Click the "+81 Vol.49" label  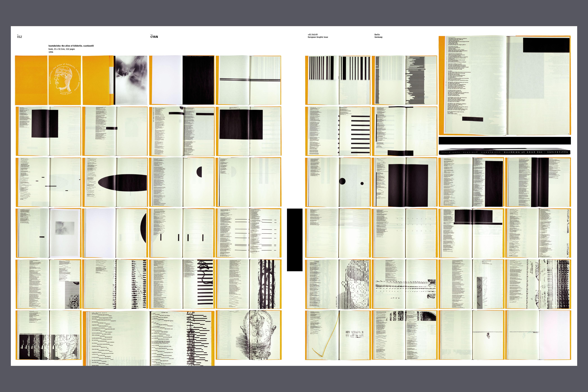click(x=313, y=34)
